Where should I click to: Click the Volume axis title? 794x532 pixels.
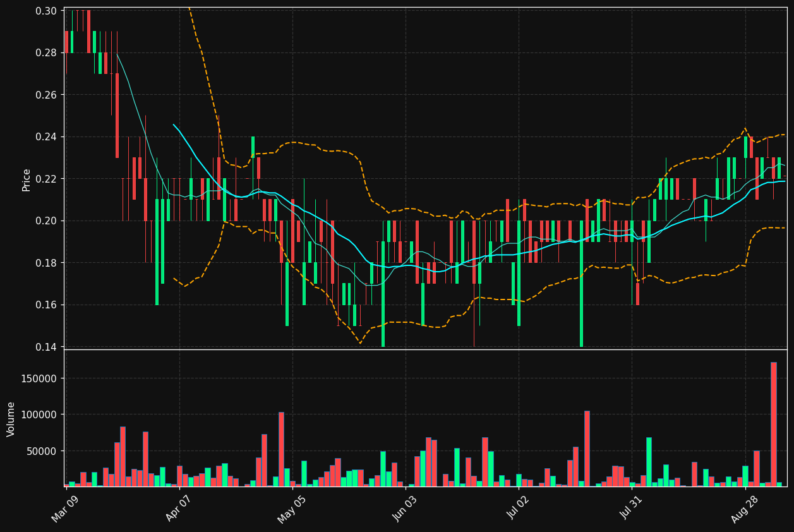[x=11, y=419]
